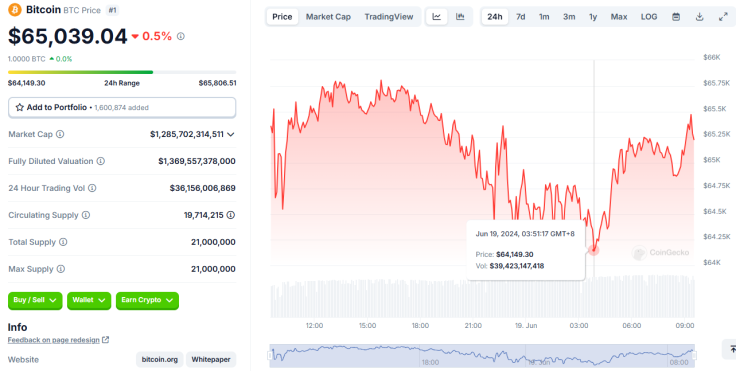Download chart data icon

point(699,17)
